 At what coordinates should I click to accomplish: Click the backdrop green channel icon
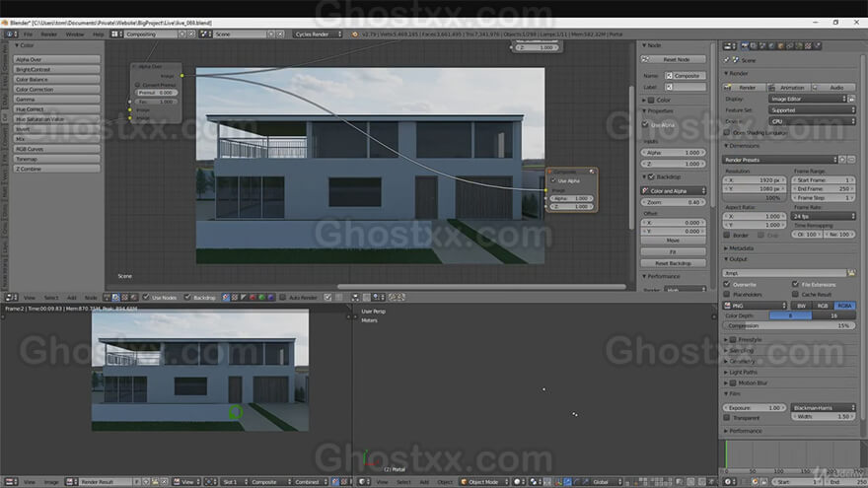[261, 298]
